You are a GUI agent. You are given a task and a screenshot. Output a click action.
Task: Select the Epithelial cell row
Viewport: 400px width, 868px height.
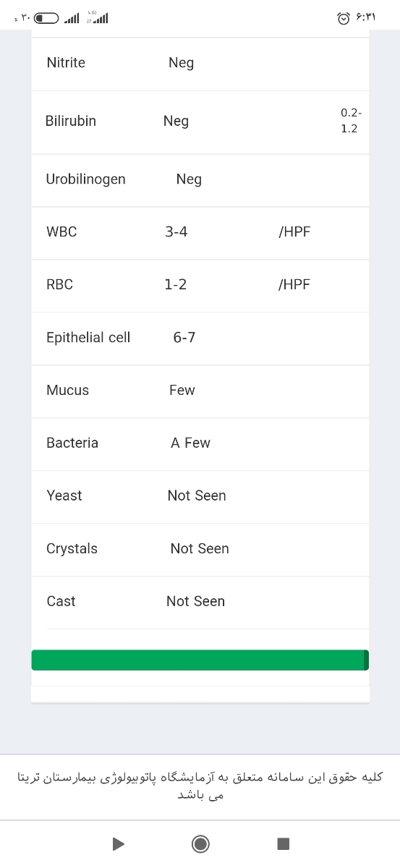(200, 339)
